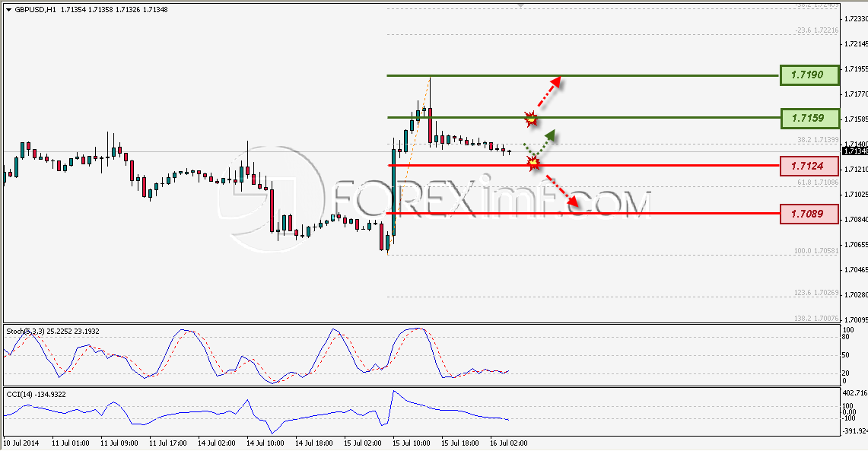The height and width of the screenshot is (451, 868).
Task: Select the 1.70465 price axis value
Action: [x=855, y=269]
